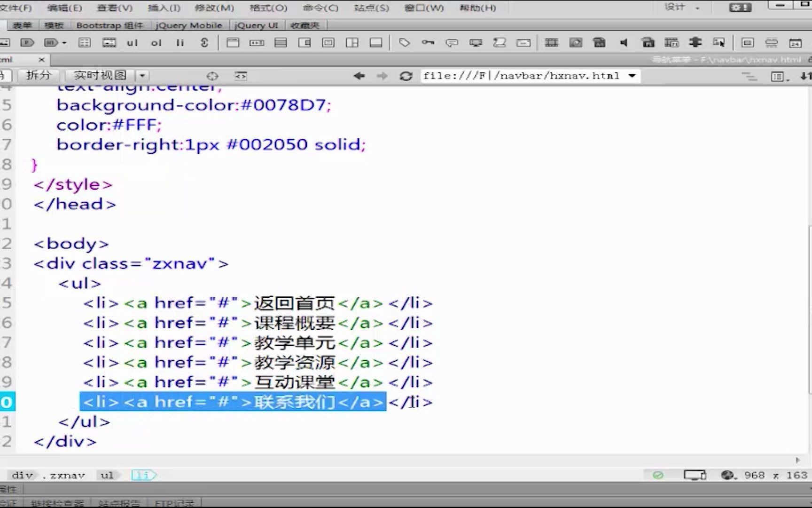Click the puzzle-piece plugin icon

pyautogui.click(x=695, y=42)
